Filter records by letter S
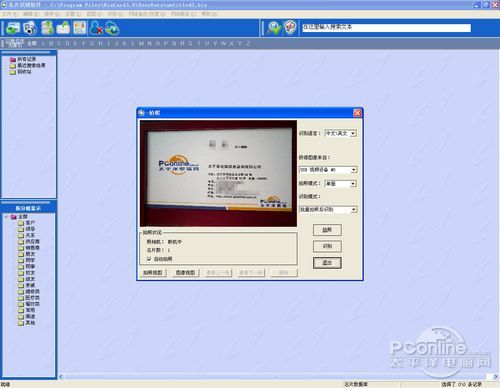This screenshot has height=388, width=500. 190,43
